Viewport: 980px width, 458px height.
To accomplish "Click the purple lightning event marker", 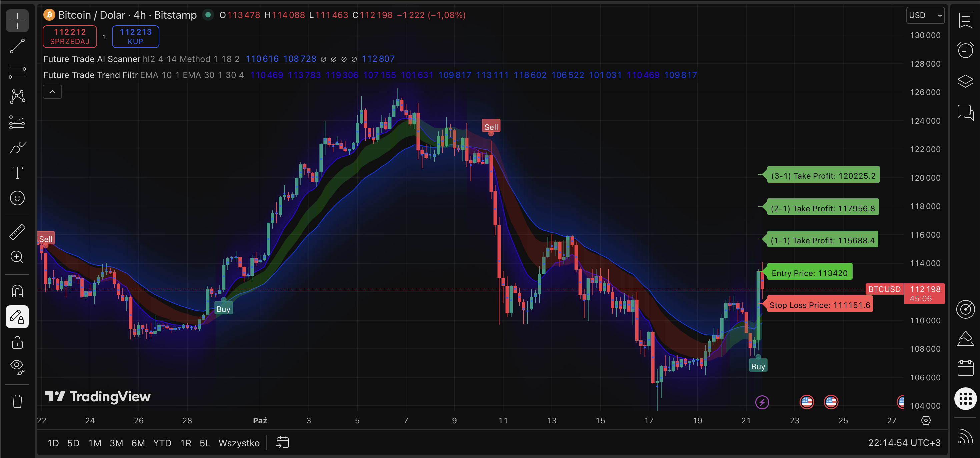I will click(x=762, y=402).
